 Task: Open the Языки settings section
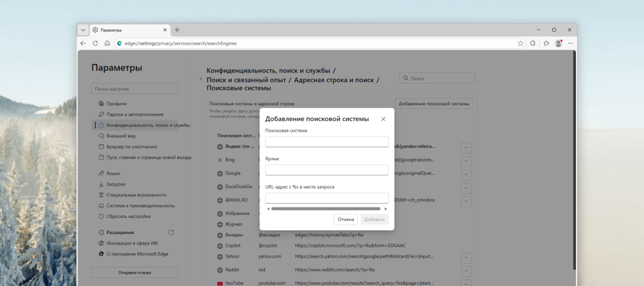coord(113,173)
